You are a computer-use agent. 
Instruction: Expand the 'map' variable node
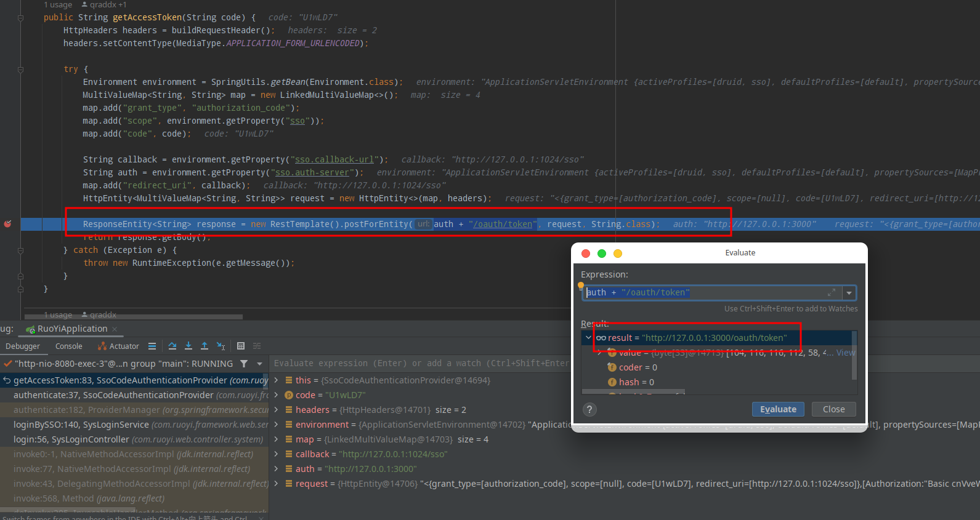point(277,439)
